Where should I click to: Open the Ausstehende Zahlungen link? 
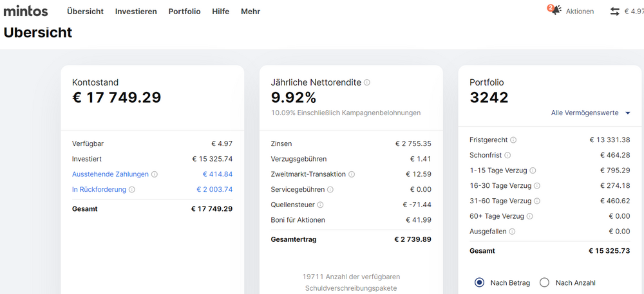point(110,174)
